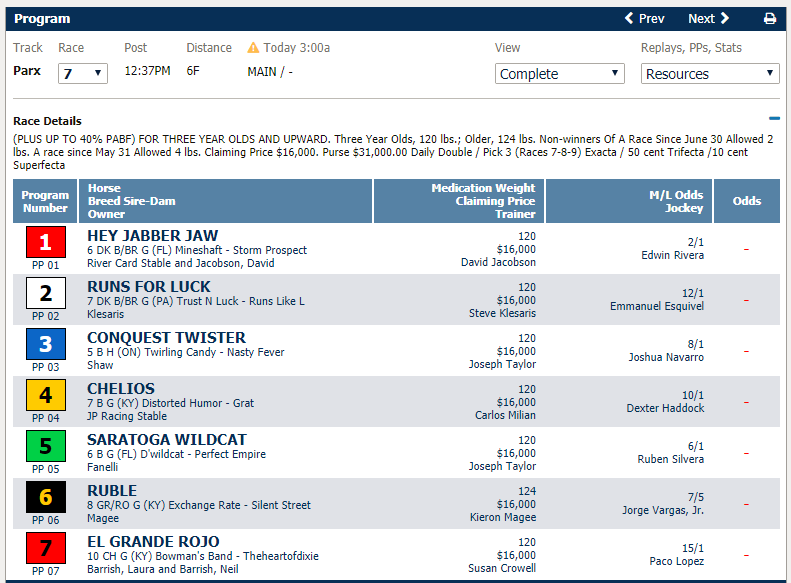Click the red program number 7 saddle cloth
Screen dimensions: 791x583
tap(46, 548)
